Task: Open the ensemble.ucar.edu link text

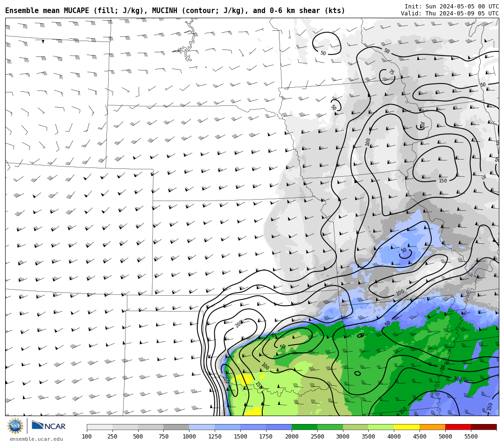Action: 36,439
